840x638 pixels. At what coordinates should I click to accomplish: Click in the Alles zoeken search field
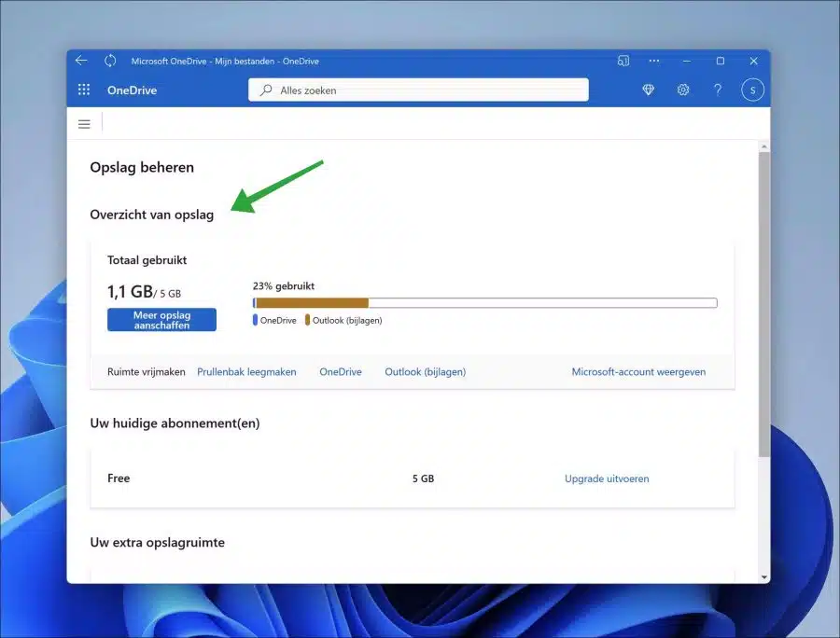[418, 90]
